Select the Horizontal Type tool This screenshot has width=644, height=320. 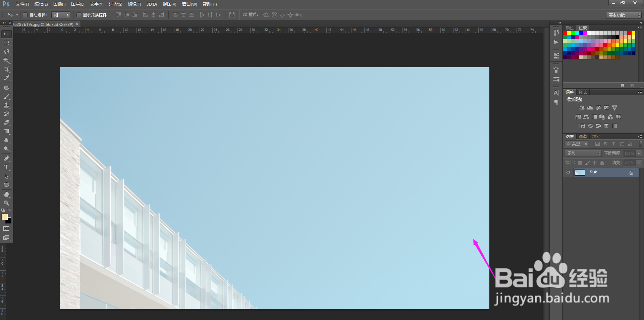point(6,167)
